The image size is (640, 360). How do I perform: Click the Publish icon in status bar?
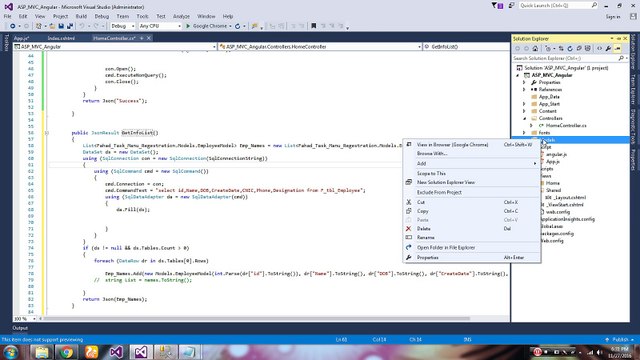(607, 340)
